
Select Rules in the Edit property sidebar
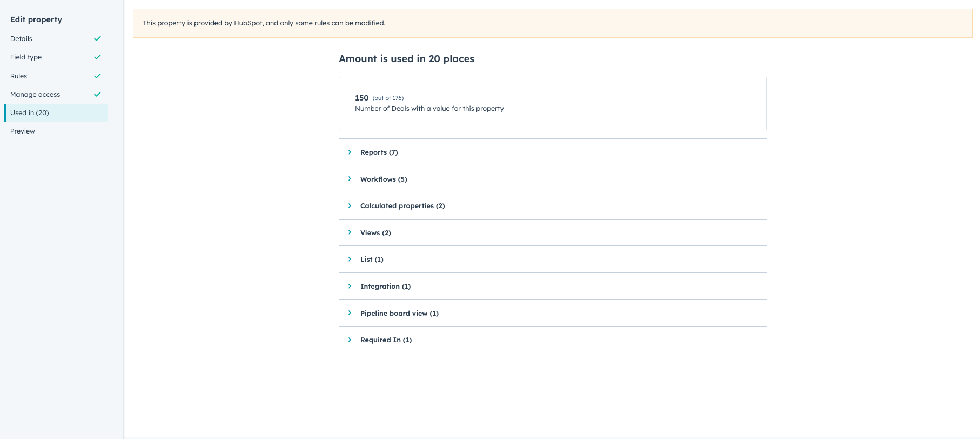tap(18, 76)
